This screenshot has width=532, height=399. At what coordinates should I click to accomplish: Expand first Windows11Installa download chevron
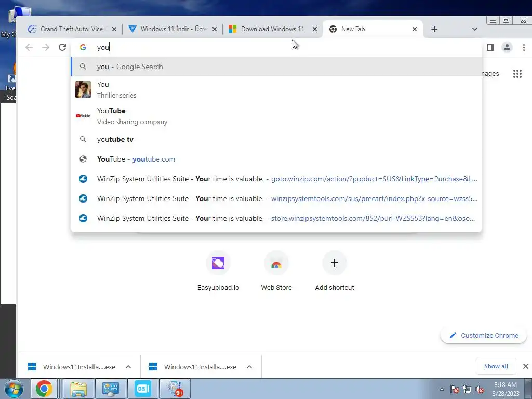128,367
